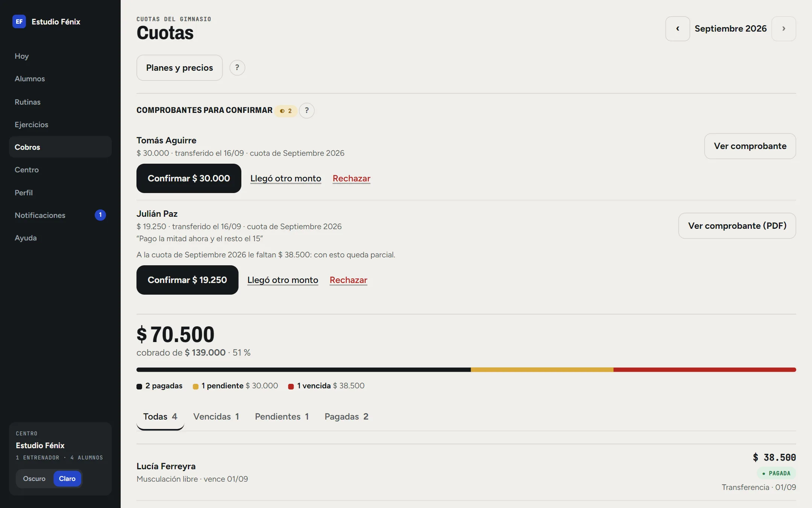Switch to the Pagadas 2 tab
The width and height of the screenshot is (812, 508).
coord(347,417)
